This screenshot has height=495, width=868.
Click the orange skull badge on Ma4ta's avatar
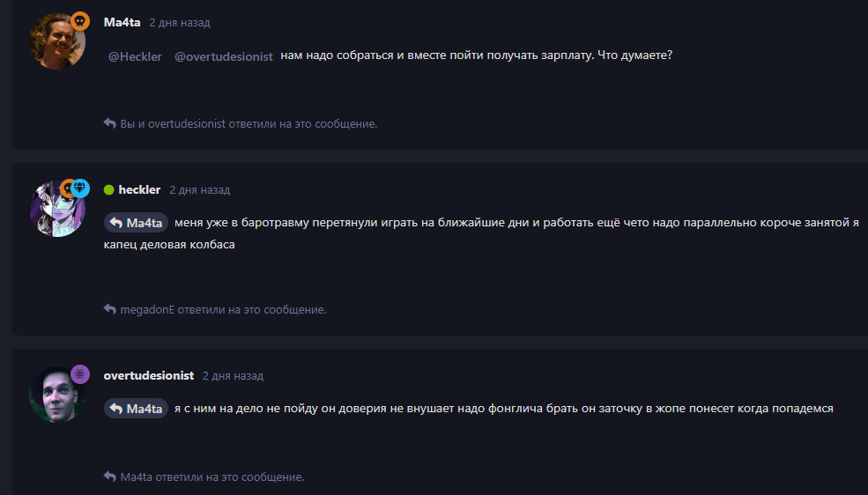pyautogui.click(x=80, y=21)
